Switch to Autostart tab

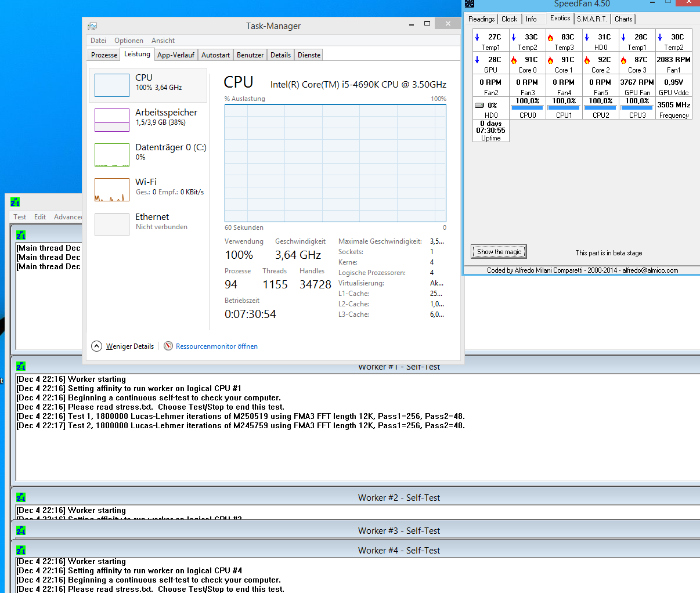(215, 55)
